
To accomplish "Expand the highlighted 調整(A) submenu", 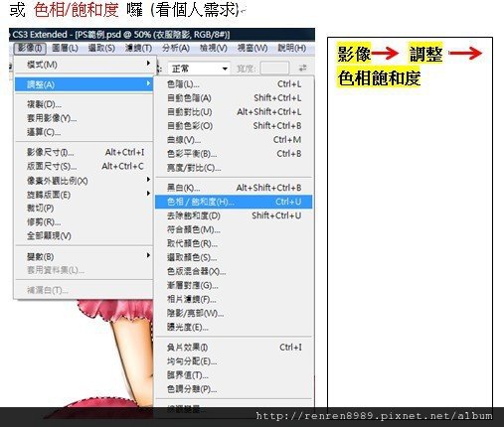I will coord(84,84).
